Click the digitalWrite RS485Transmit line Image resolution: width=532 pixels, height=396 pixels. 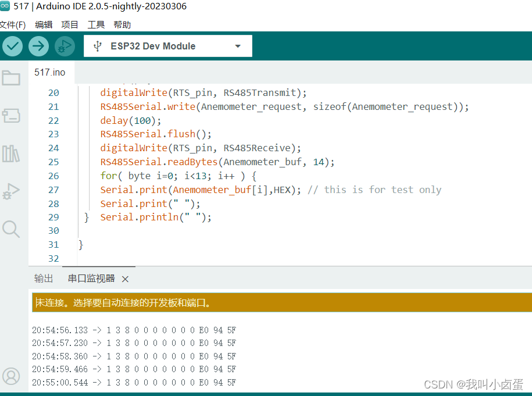tap(203, 92)
